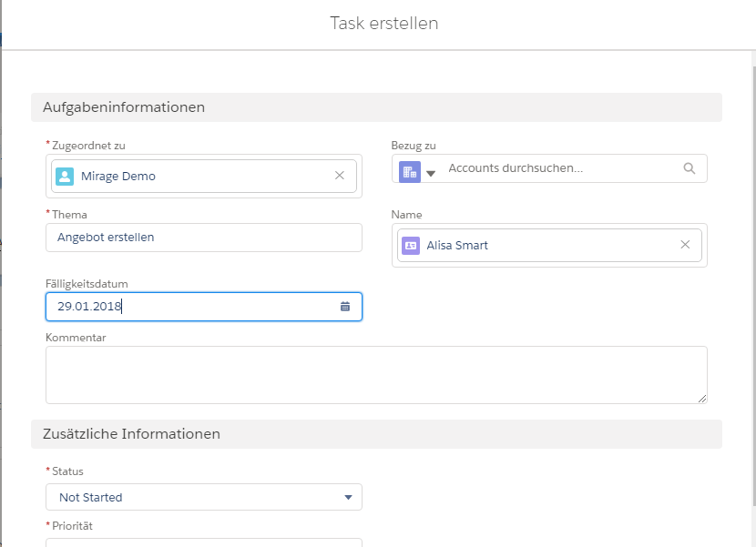
Task: Click the Mirage Demo assignee pill
Action: pos(204,176)
